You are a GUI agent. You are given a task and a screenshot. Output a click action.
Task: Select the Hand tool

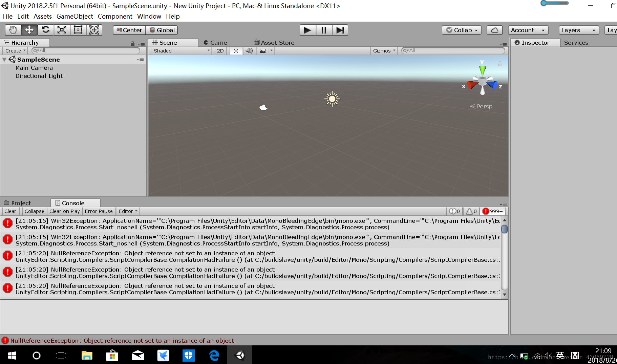13,30
